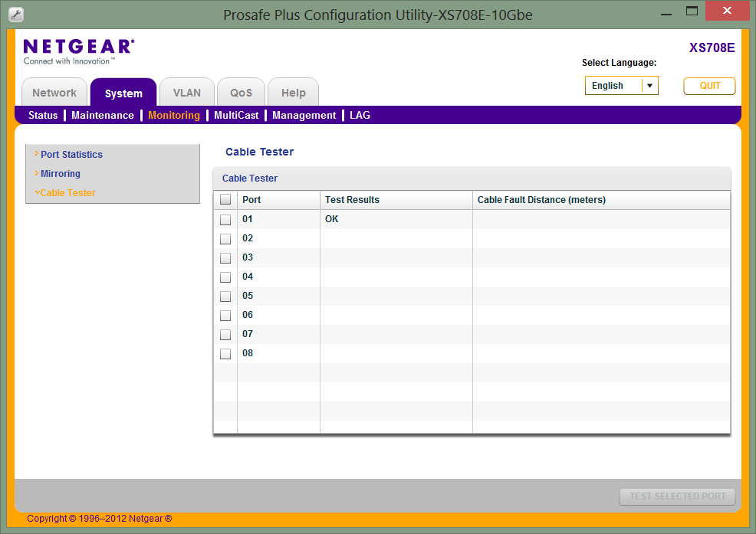Check the box for port 04

coord(225,277)
